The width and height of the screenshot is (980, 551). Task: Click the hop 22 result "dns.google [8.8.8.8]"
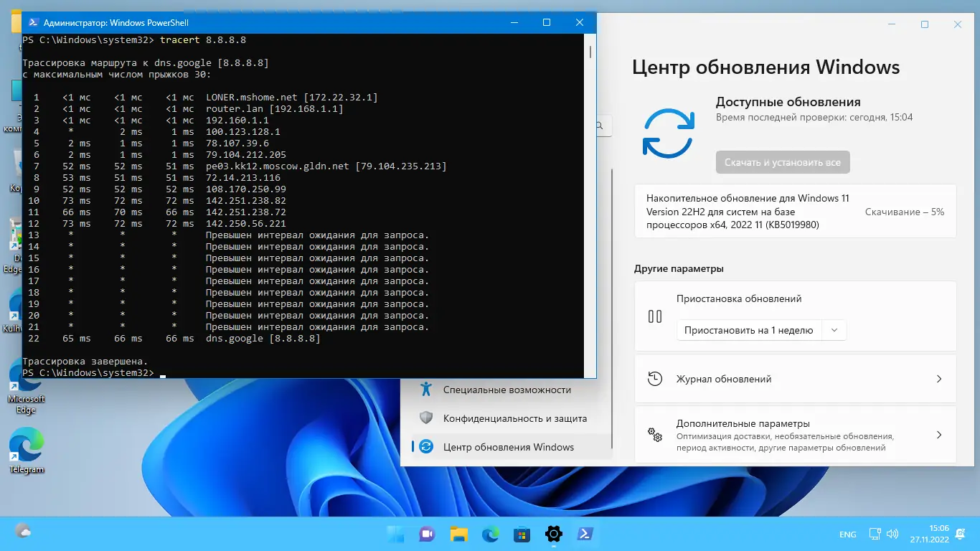[x=263, y=339]
